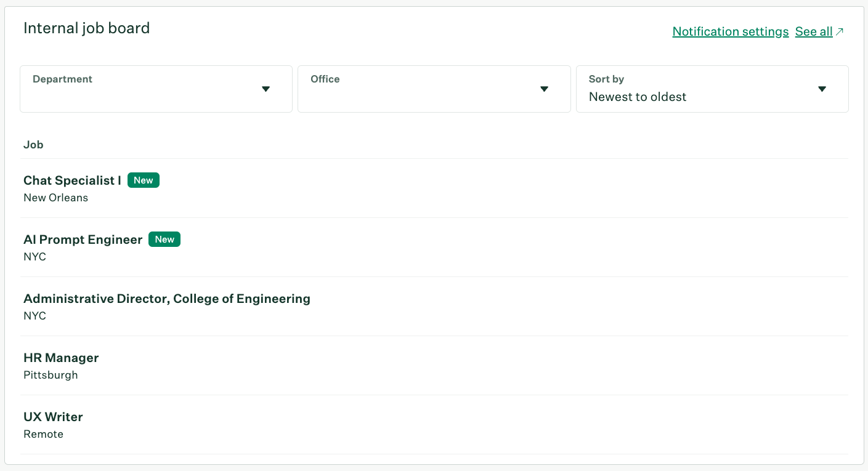Open the AI Prompt Engineer job listing
This screenshot has width=868, height=471.
coord(83,240)
